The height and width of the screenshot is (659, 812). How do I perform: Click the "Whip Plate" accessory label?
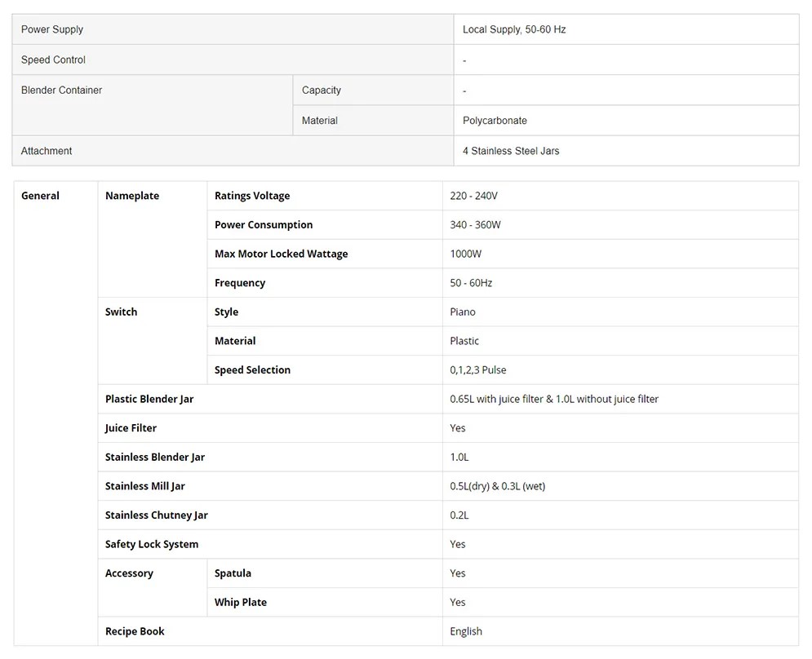pyautogui.click(x=241, y=603)
